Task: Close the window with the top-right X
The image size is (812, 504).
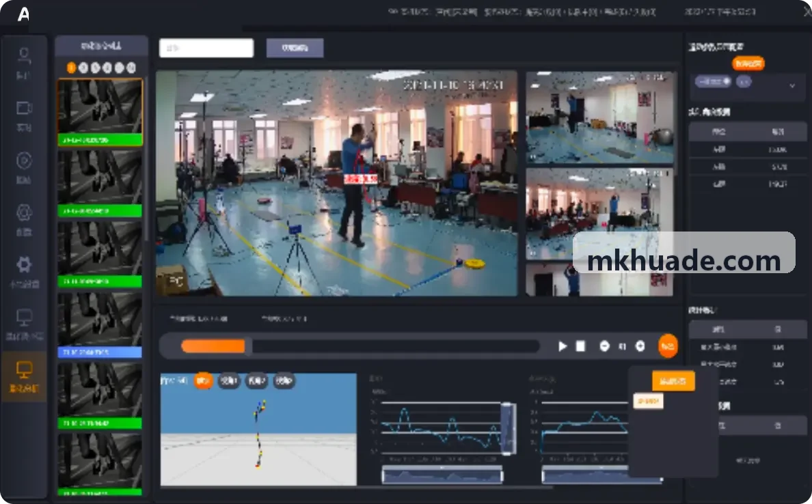Action: point(807,12)
